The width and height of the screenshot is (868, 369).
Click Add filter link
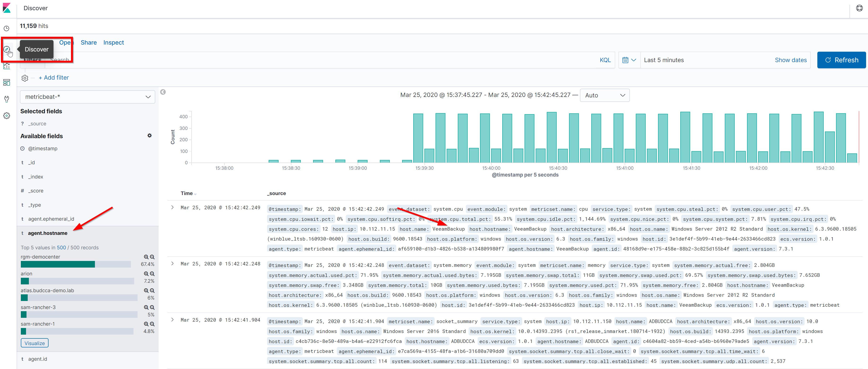point(53,78)
